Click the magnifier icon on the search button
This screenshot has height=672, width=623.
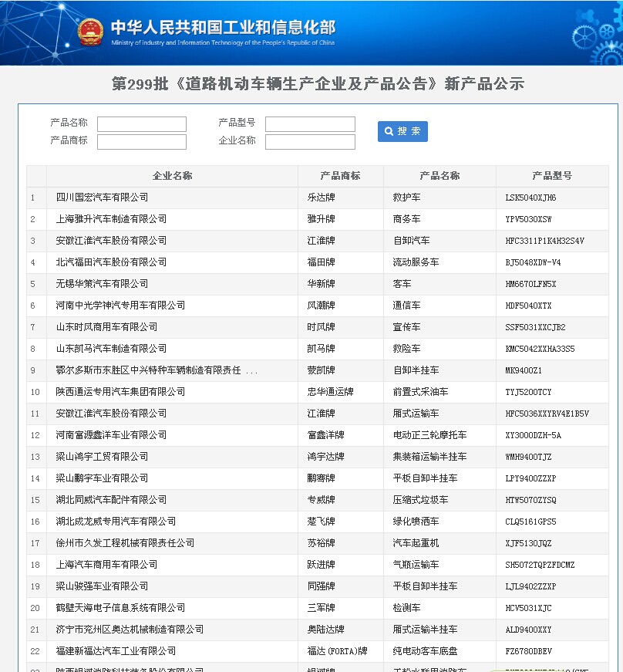(389, 131)
